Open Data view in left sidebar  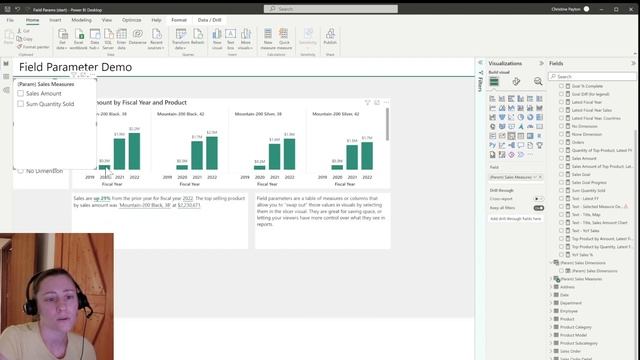(x=6, y=77)
